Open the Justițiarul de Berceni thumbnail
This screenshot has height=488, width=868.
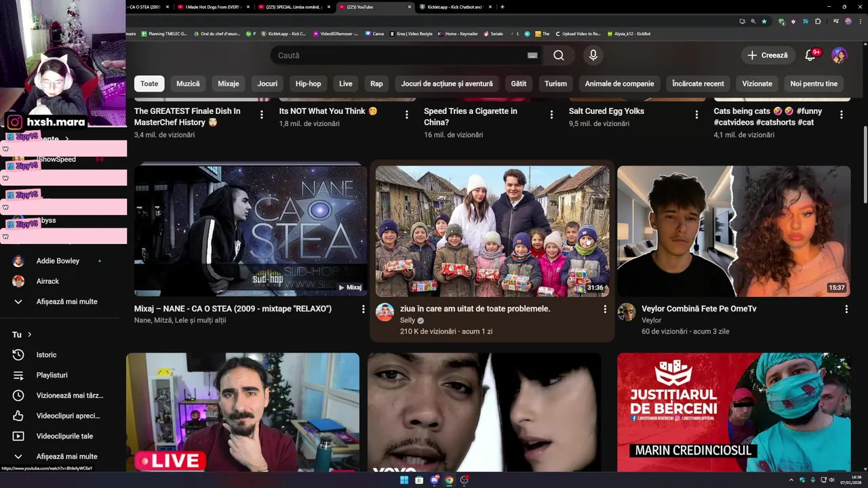pos(734,412)
